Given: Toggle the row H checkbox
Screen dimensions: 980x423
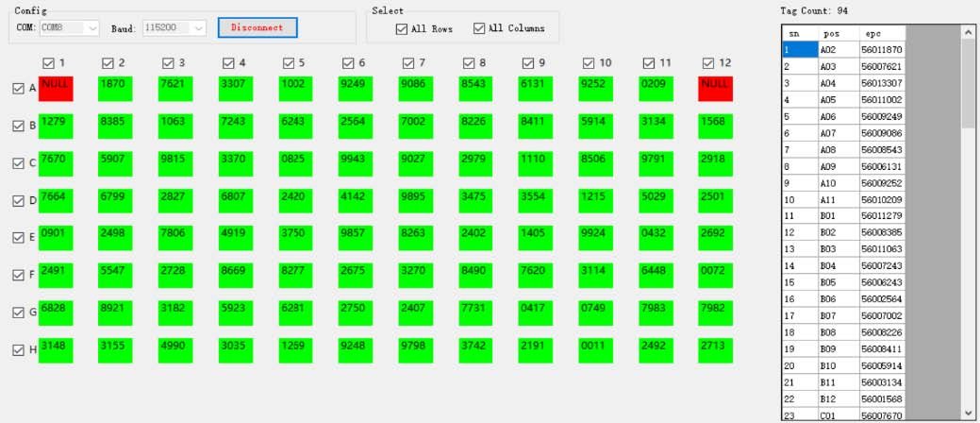Looking at the screenshot, I should 18,349.
